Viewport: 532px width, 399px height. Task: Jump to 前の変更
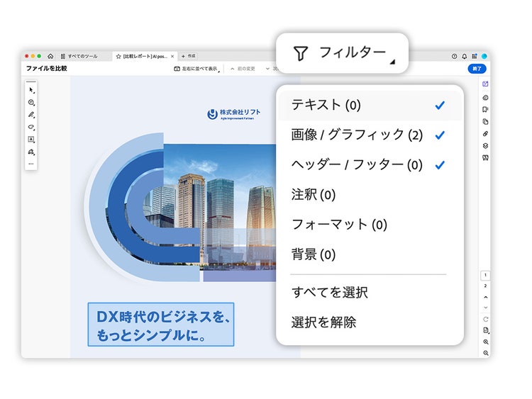243,69
